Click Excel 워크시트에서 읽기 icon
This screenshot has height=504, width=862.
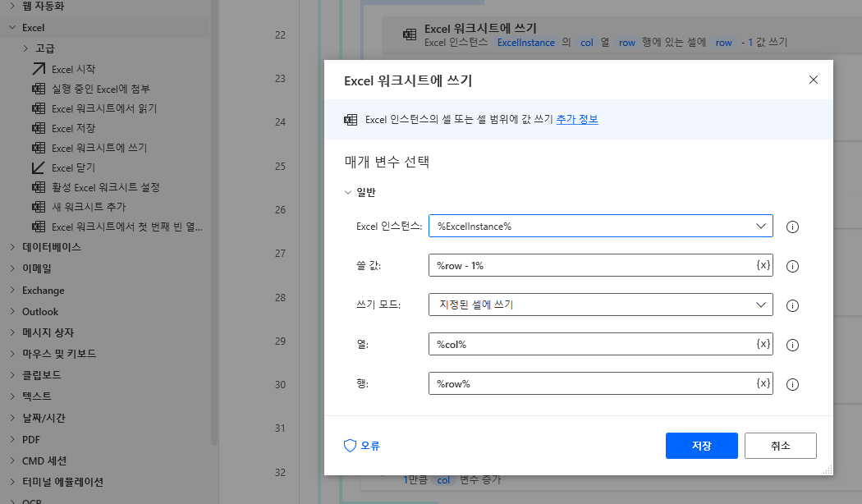coord(39,108)
